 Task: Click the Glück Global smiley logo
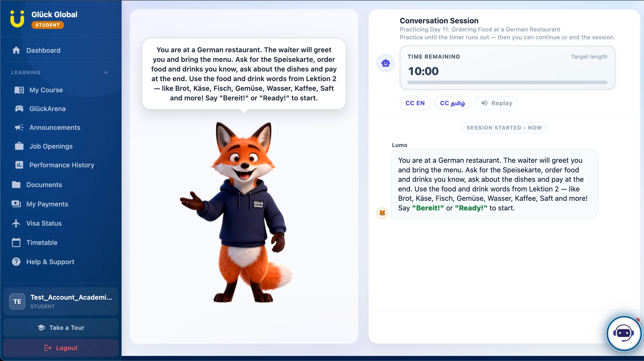(x=17, y=19)
